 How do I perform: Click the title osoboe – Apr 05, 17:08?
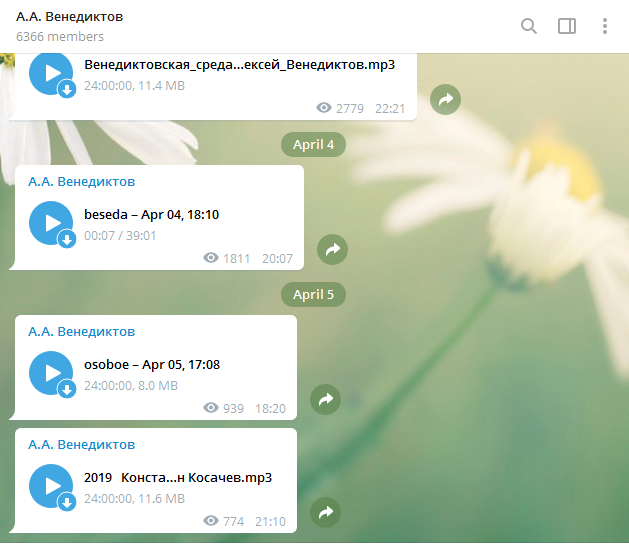[x=152, y=365]
